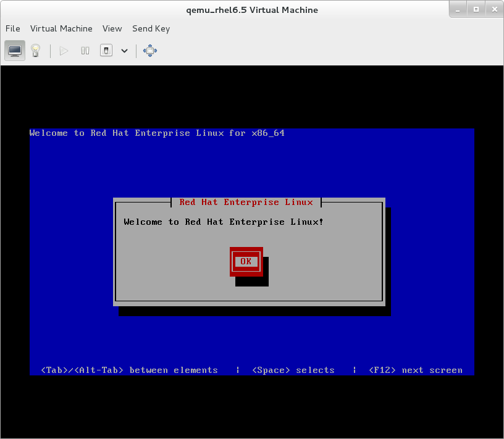Screen dimensions: 504x439
Task: Close the qemu_rhel6.5 Virtual Machine window
Action: (495, 10)
